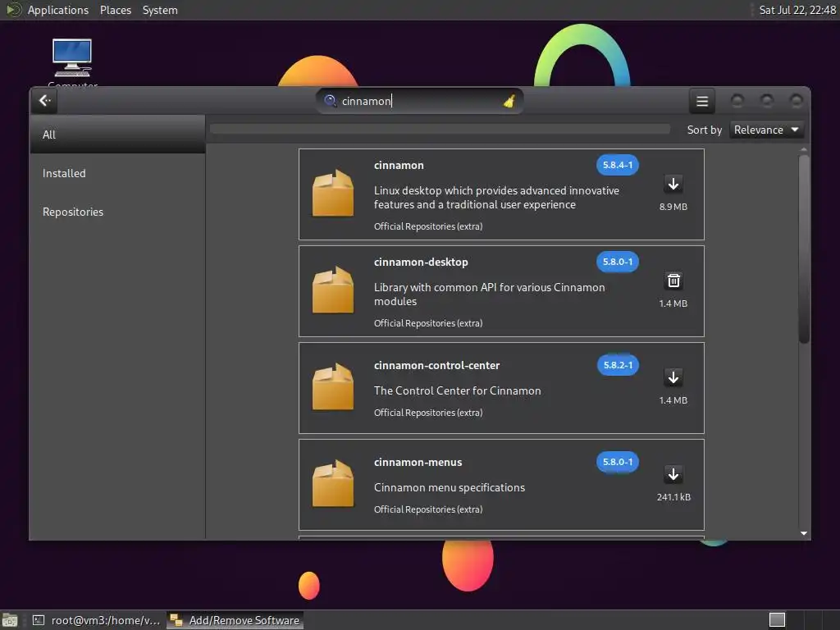The height and width of the screenshot is (630, 840).
Task: Click the show desktop icon in bottom panel
Action: point(10,620)
